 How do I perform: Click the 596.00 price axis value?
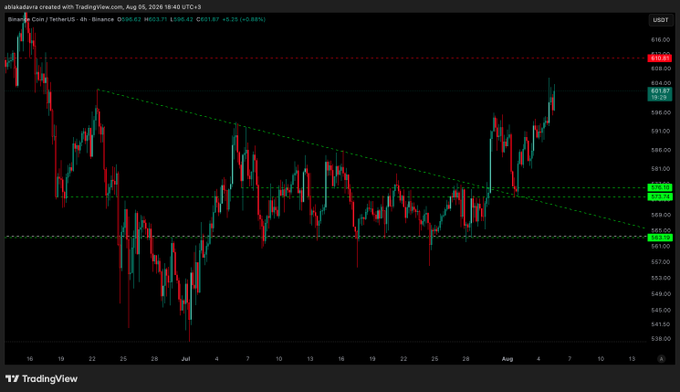(660, 112)
